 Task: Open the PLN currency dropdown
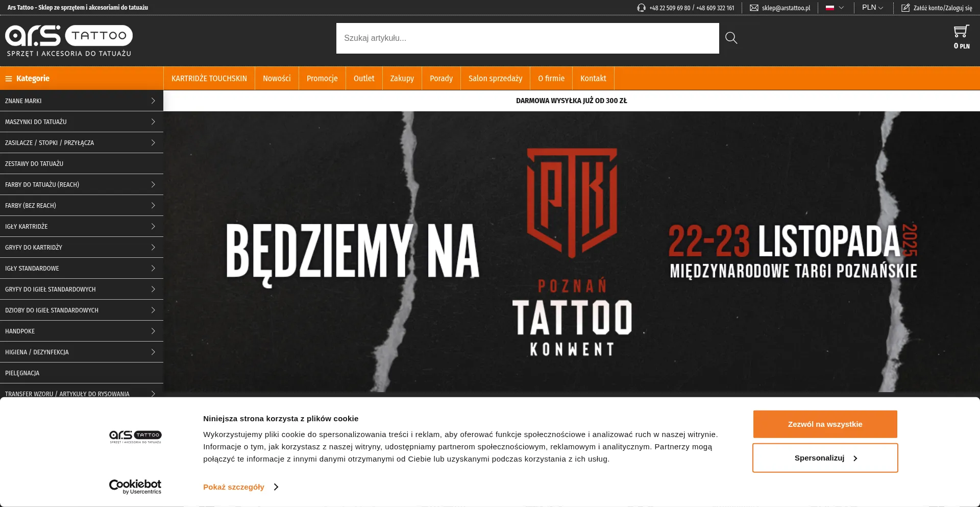(x=872, y=8)
